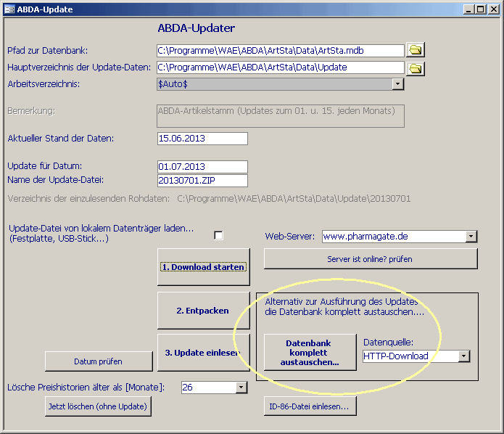
Task: Click the Verzeichnis der einzulesenden Rohdaten path text
Action: (294, 199)
